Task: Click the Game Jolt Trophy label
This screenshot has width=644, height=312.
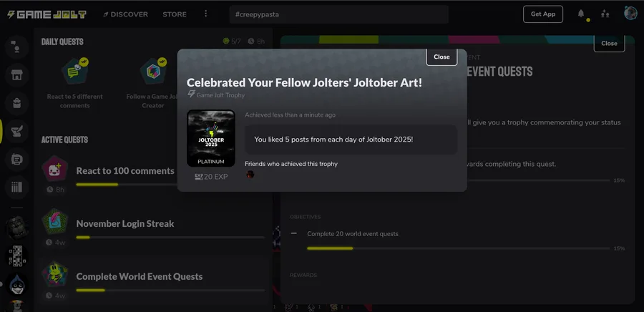Action: click(x=216, y=95)
